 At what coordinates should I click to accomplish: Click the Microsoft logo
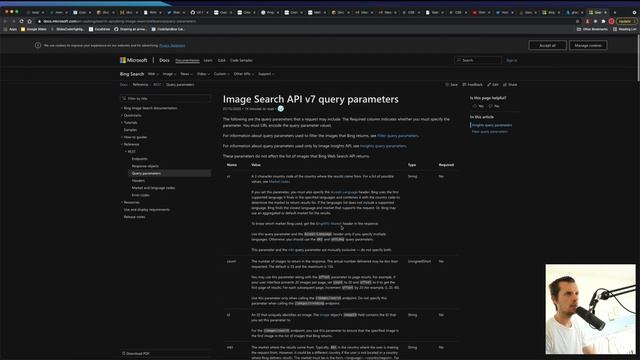pos(133,60)
